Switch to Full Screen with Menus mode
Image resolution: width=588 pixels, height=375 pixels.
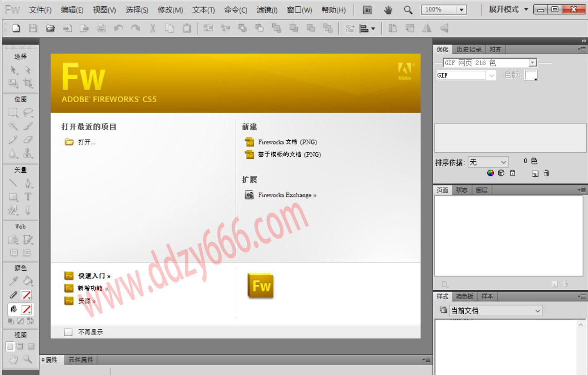pyautogui.click(x=20, y=346)
